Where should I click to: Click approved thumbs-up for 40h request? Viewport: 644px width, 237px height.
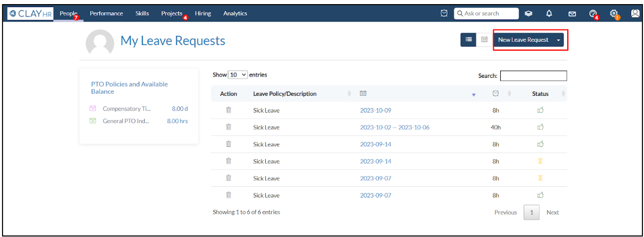coord(540,127)
